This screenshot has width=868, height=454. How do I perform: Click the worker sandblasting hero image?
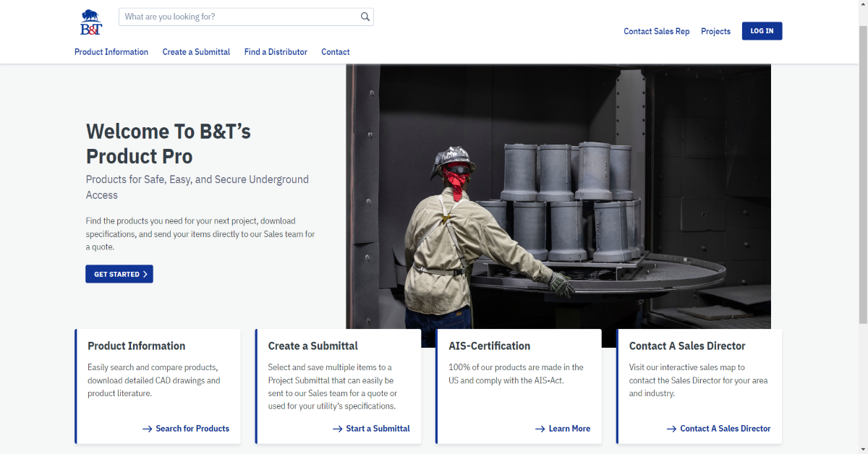558,195
